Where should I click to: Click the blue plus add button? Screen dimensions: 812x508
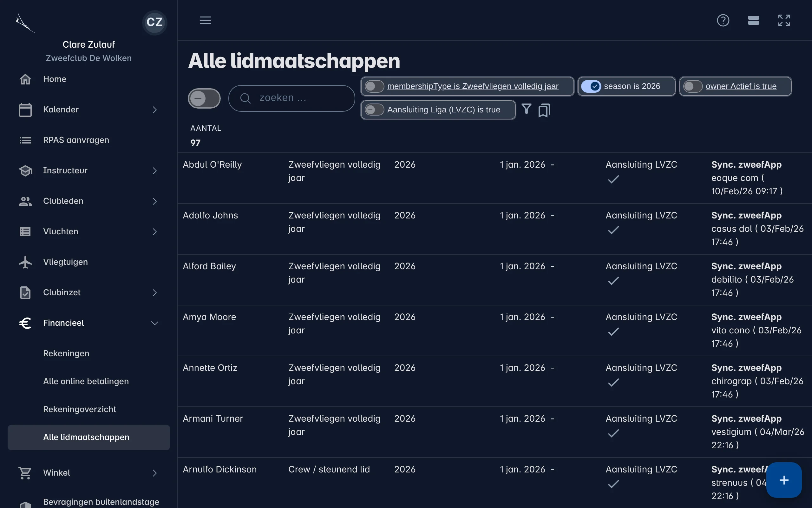coord(784,480)
